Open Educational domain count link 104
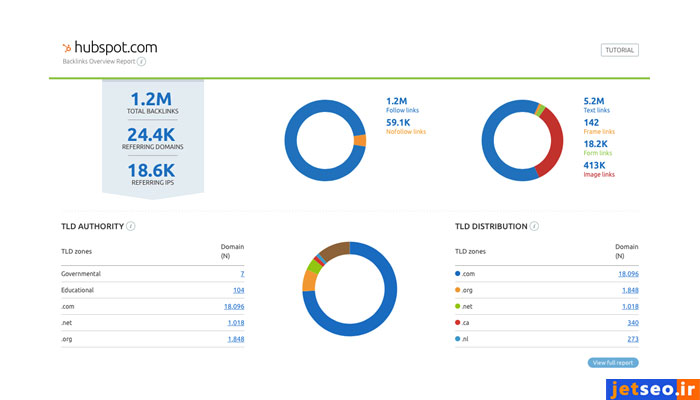This screenshot has width=700, height=400. (x=238, y=289)
